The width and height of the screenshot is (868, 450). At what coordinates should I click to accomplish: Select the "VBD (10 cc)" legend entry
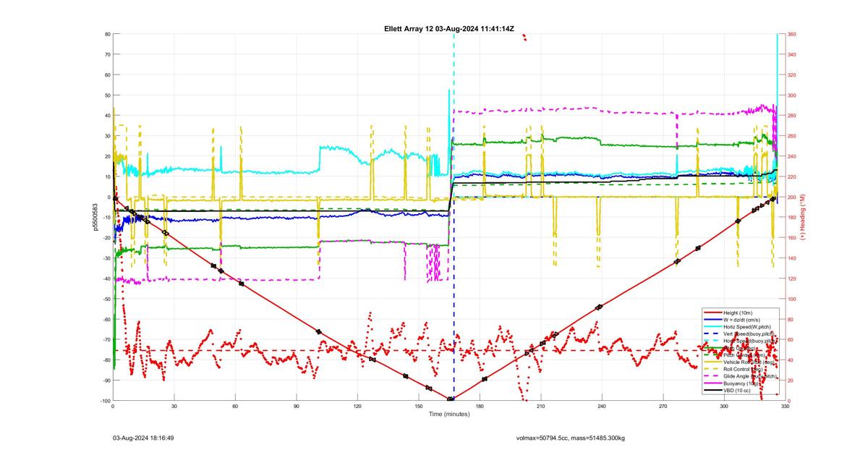[x=738, y=391]
